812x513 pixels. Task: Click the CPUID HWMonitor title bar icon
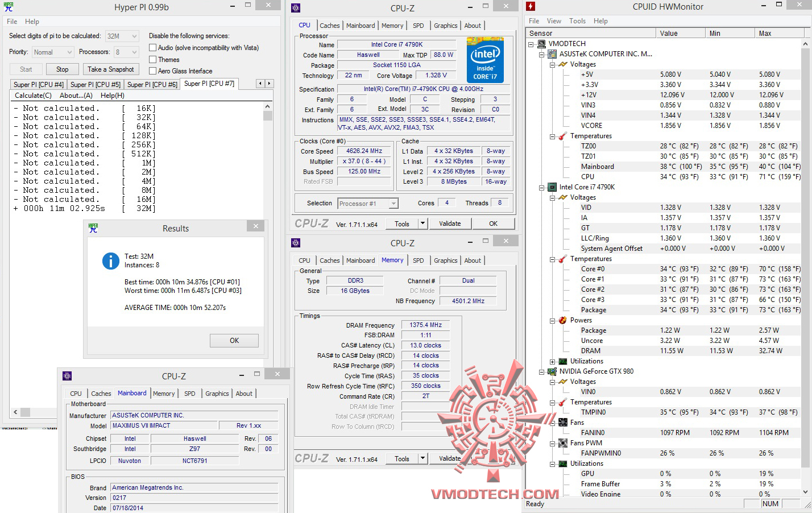coord(531,6)
